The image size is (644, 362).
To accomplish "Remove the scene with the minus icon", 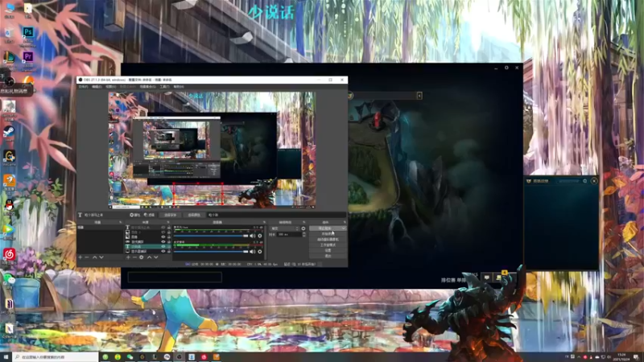I will click(87, 257).
